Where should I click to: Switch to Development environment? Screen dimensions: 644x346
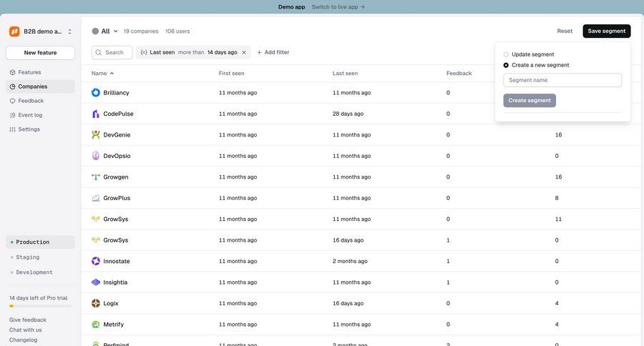40,272
